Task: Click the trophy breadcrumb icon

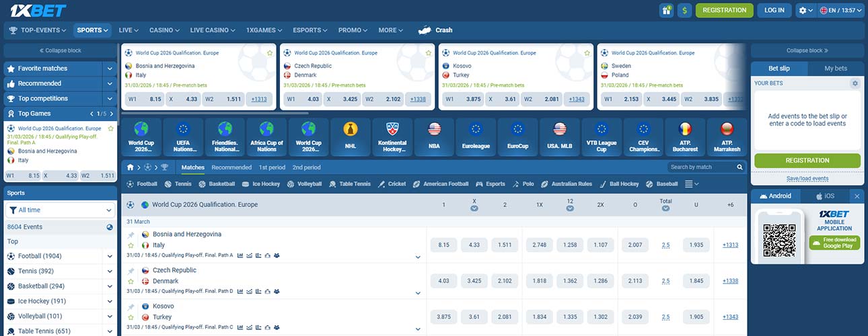Action: 164,167
